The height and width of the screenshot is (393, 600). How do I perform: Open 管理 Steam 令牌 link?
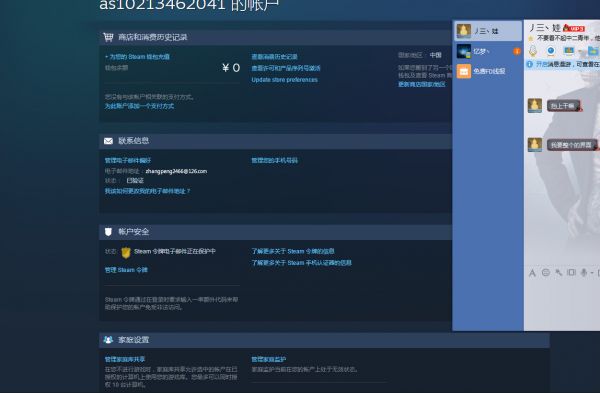[126, 270]
